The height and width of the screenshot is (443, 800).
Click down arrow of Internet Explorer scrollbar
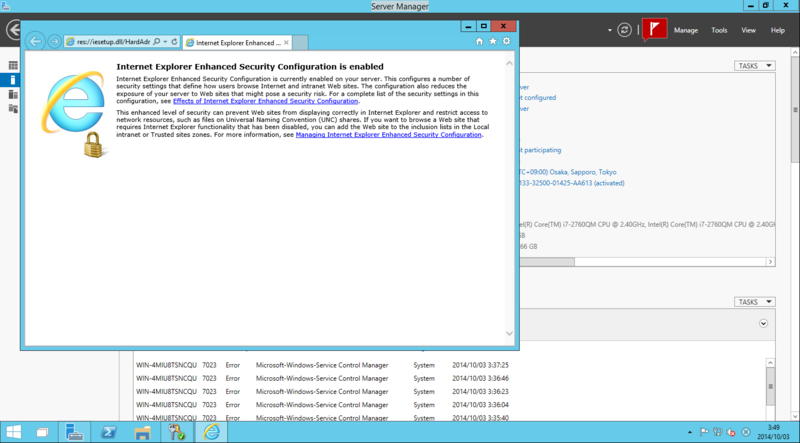click(509, 333)
